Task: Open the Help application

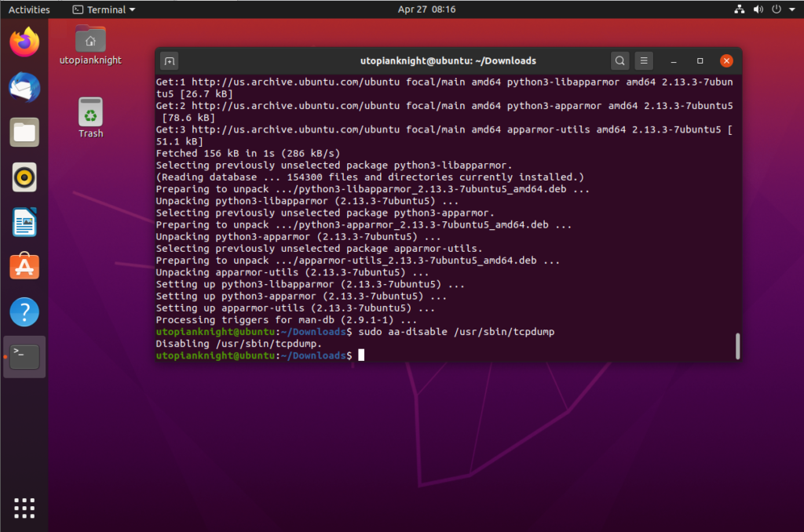Action: 24,312
